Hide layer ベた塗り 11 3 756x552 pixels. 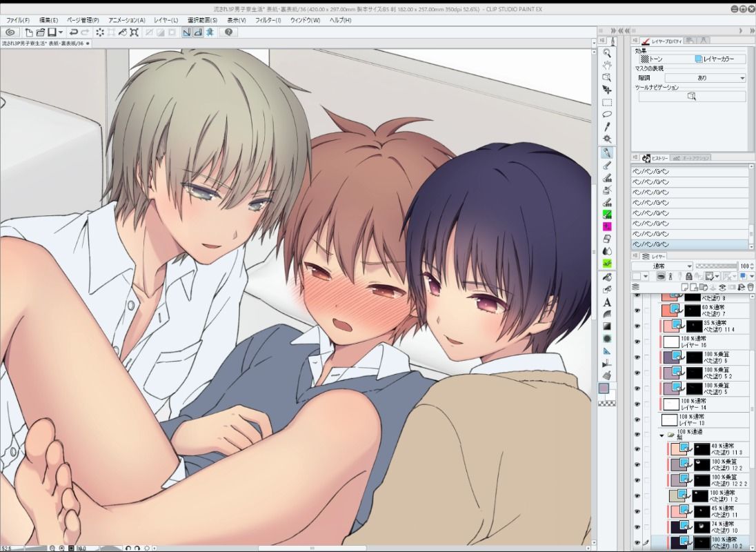coord(637,449)
